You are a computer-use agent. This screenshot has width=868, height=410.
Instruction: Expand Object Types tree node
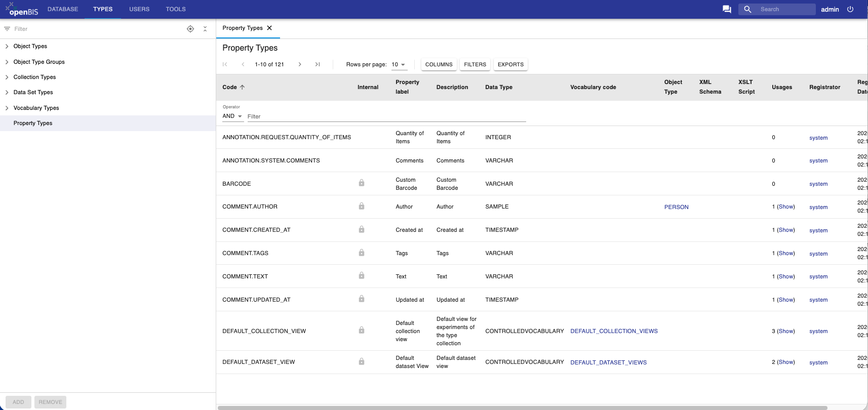click(x=7, y=46)
